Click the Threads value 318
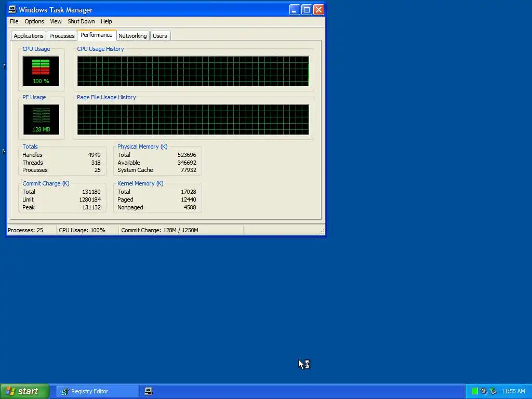This screenshot has height=399, width=532. coord(96,163)
